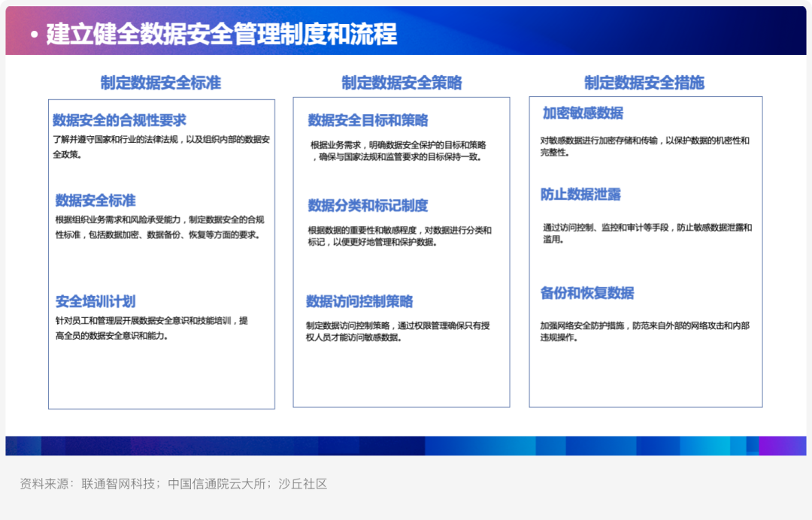
Task: Click the paragraph starting 加强网络安全防护措施
Action: 645,331
